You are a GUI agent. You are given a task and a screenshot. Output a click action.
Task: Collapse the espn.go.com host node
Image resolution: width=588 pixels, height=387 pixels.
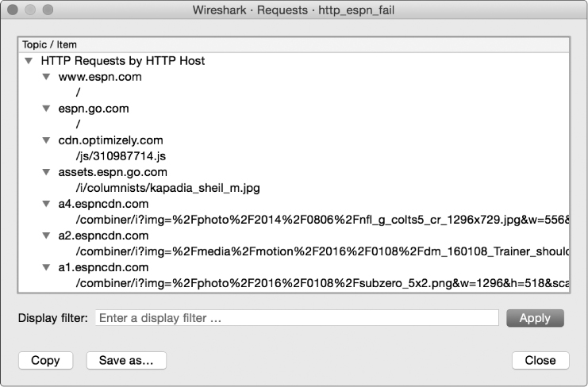click(46, 109)
